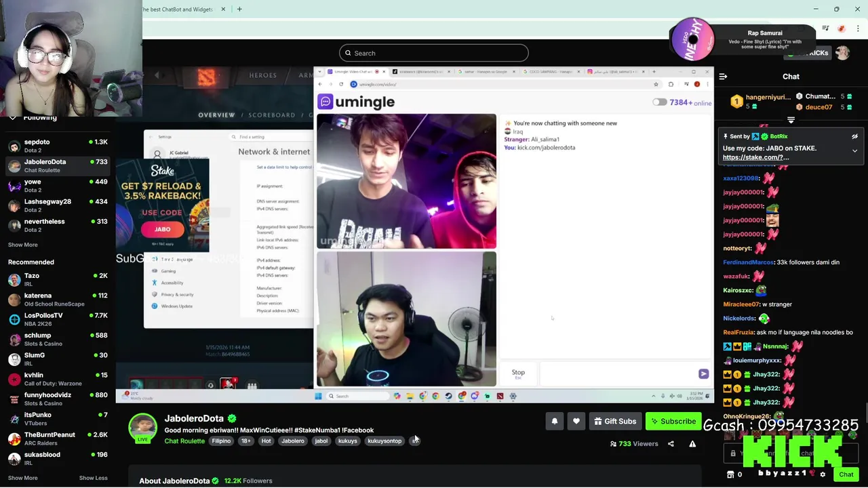Toggle the Umingle dark mode switch

tap(659, 102)
